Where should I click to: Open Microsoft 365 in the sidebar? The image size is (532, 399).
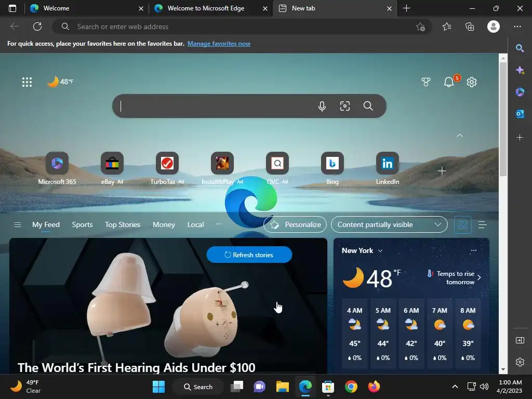tap(520, 92)
